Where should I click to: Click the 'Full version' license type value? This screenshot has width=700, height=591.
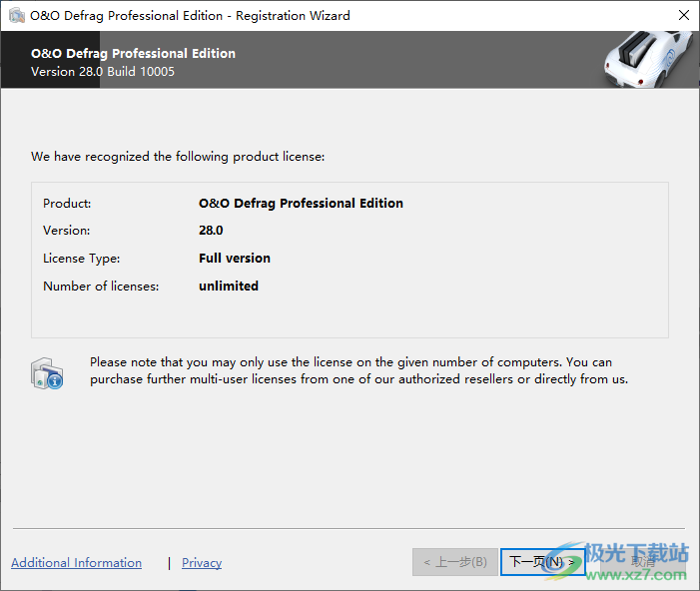coord(235,259)
